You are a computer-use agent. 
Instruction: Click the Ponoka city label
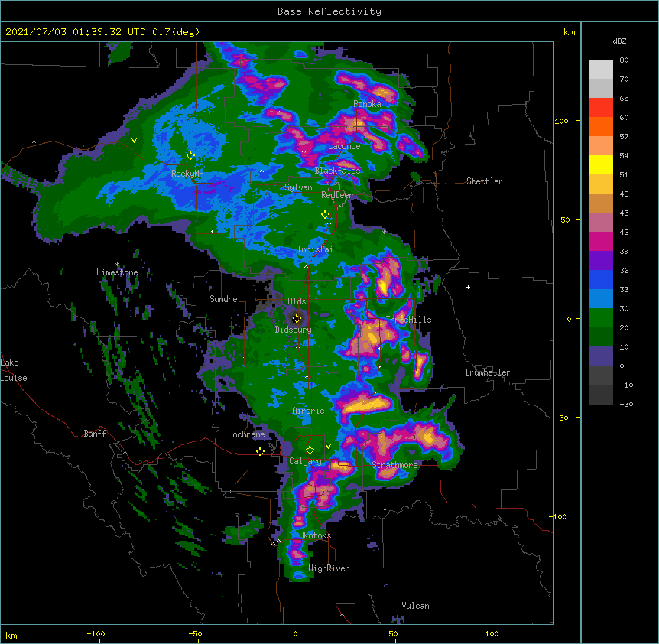pyautogui.click(x=367, y=104)
